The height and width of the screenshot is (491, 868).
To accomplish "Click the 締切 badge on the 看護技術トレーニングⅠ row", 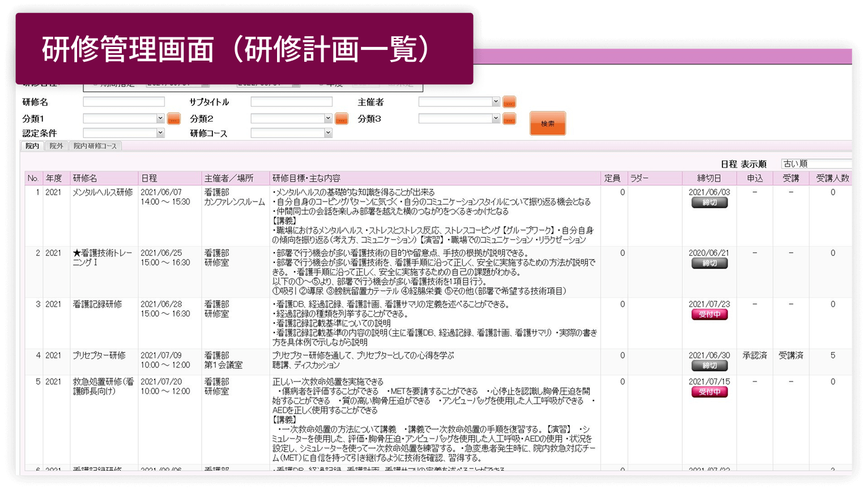I will (x=709, y=263).
